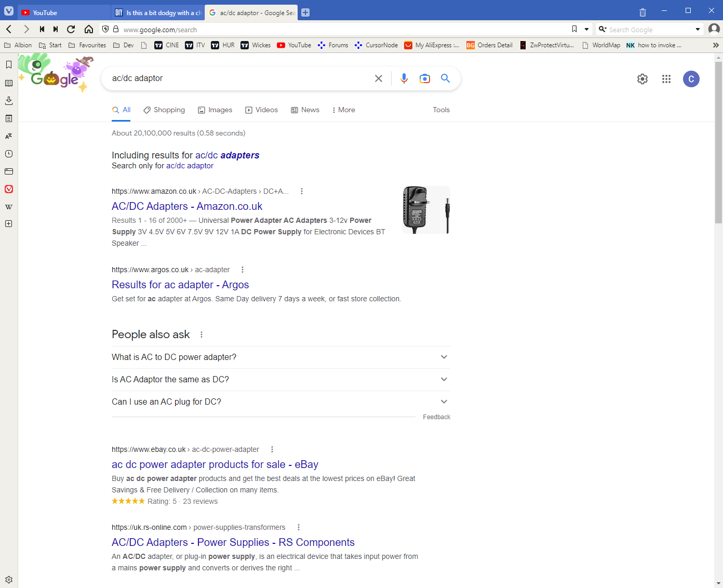Go to browser home page
The width and height of the screenshot is (723, 588).
pos(89,30)
